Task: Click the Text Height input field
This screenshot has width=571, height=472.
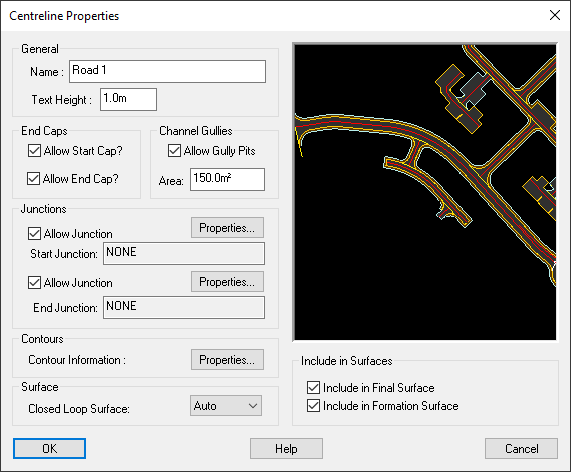Action: (129, 99)
